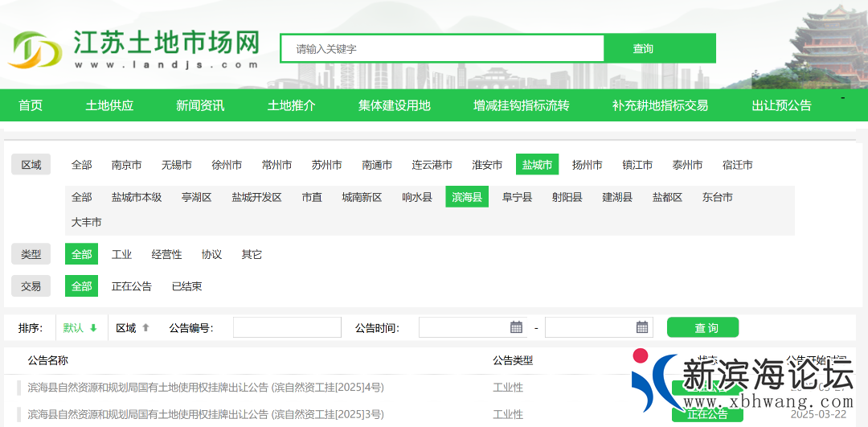This screenshot has height=427, width=868.
Task: Focus the 公告编号 input field
Action: (x=287, y=327)
